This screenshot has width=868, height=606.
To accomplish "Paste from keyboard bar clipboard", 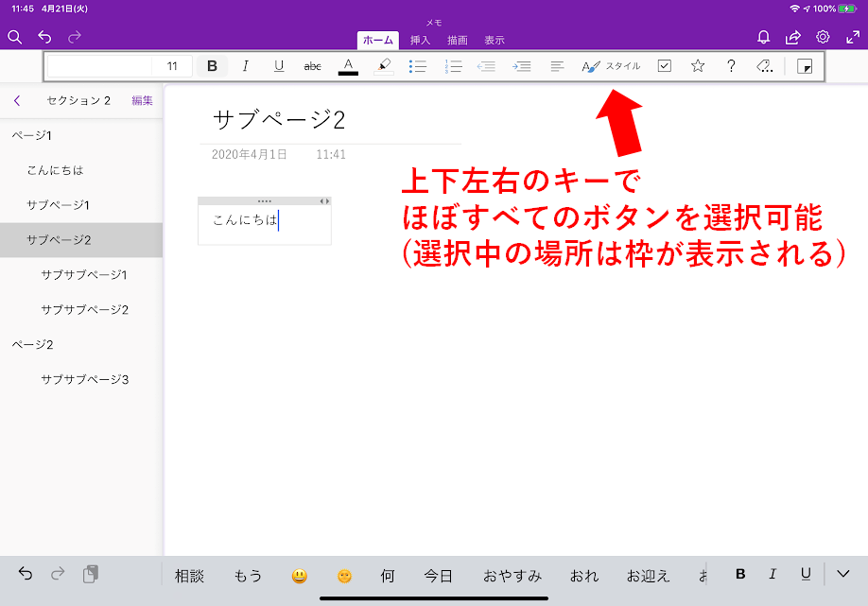I will click(91, 574).
